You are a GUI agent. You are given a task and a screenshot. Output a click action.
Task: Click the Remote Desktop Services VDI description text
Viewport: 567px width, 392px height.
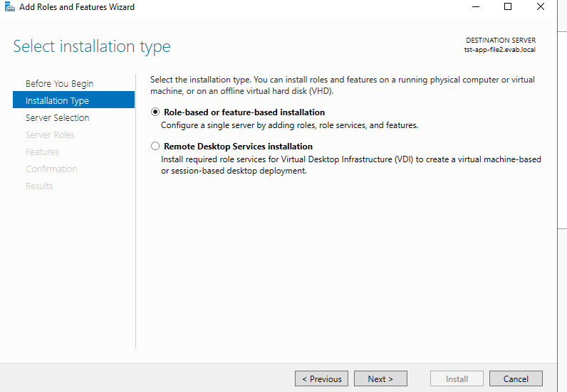350,165
